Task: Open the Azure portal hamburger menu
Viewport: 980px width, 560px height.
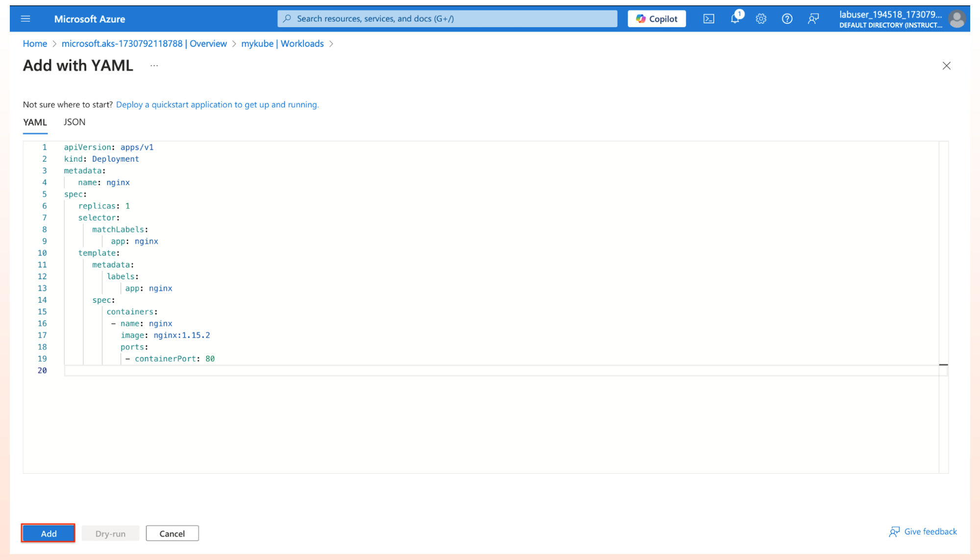Action: (25, 19)
